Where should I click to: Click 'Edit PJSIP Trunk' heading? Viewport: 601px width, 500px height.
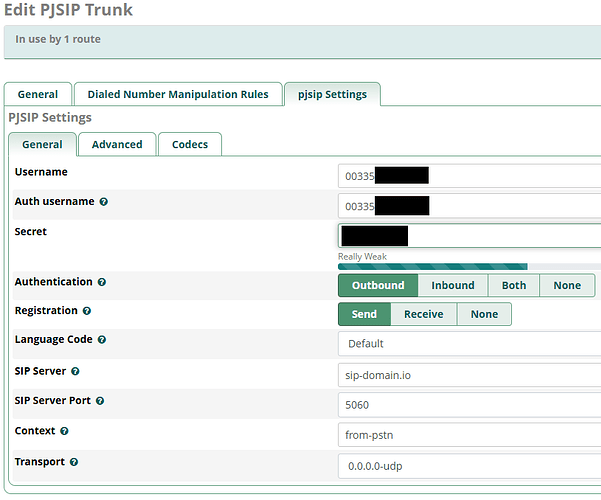point(68,10)
